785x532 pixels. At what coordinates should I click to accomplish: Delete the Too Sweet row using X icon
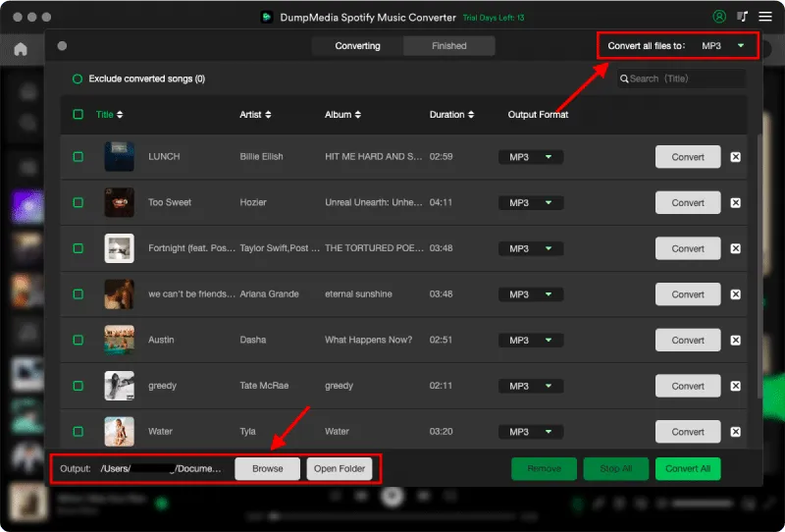tap(735, 203)
